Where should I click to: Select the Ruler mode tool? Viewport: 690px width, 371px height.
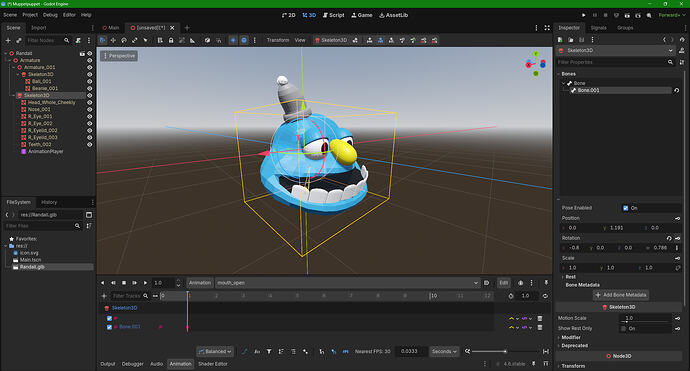coord(192,40)
